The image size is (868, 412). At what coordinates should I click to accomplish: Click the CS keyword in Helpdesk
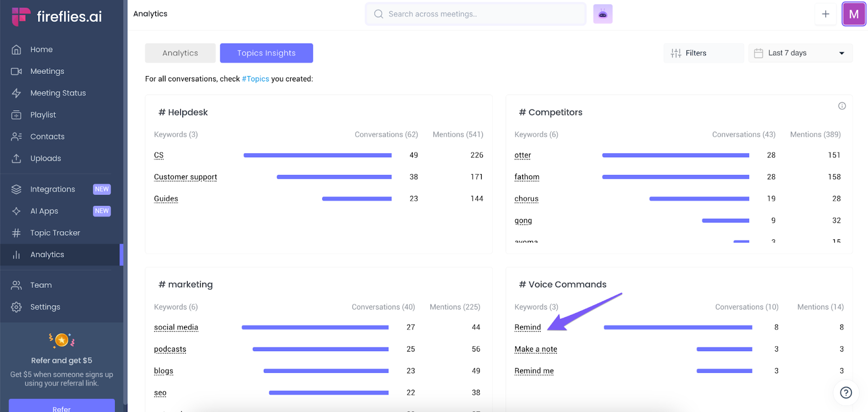tap(159, 155)
